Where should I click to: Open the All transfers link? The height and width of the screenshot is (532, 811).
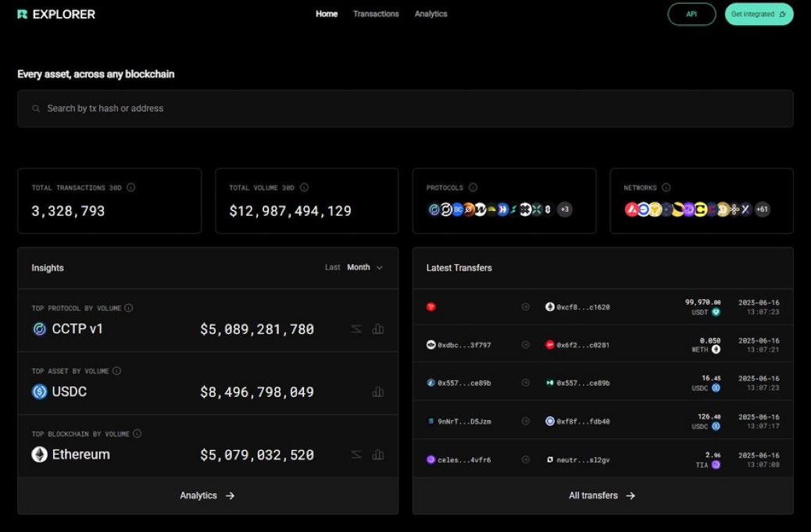[602, 495]
